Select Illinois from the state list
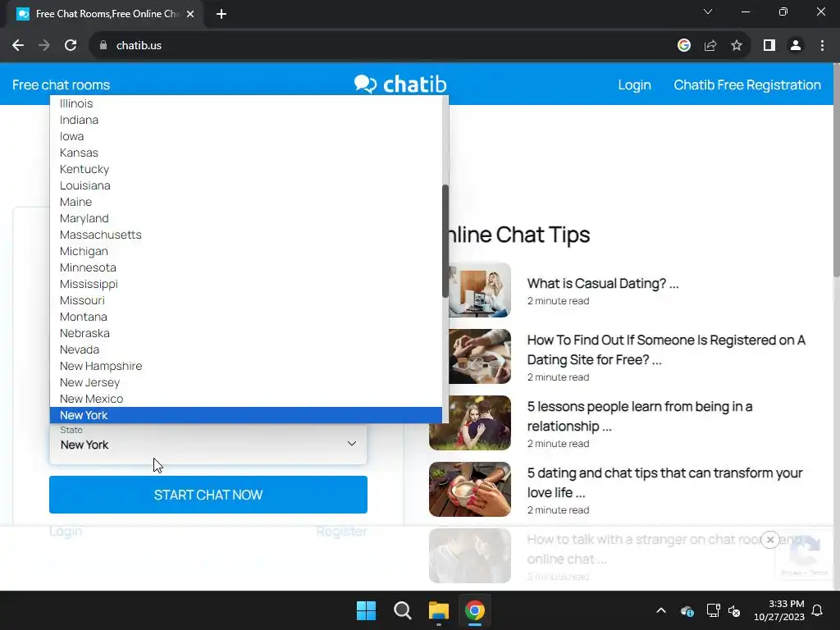The width and height of the screenshot is (840, 630). pos(246,103)
